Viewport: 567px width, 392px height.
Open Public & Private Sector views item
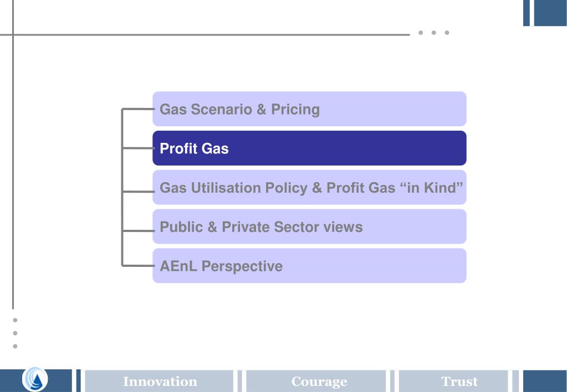point(309,226)
